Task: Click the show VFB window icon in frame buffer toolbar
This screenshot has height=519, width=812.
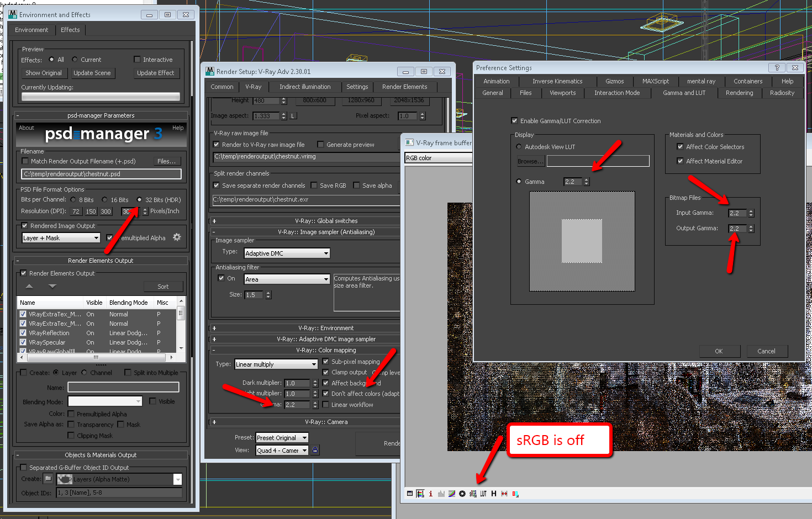Action: coord(410,494)
